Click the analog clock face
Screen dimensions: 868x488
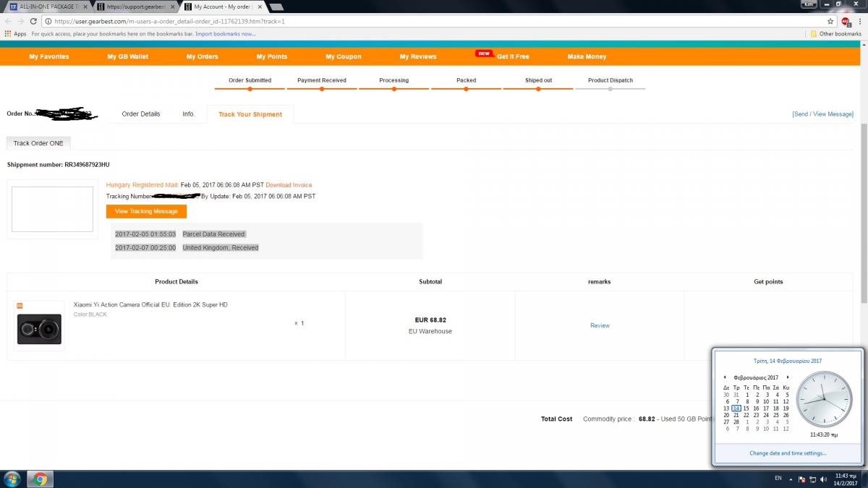click(824, 400)
